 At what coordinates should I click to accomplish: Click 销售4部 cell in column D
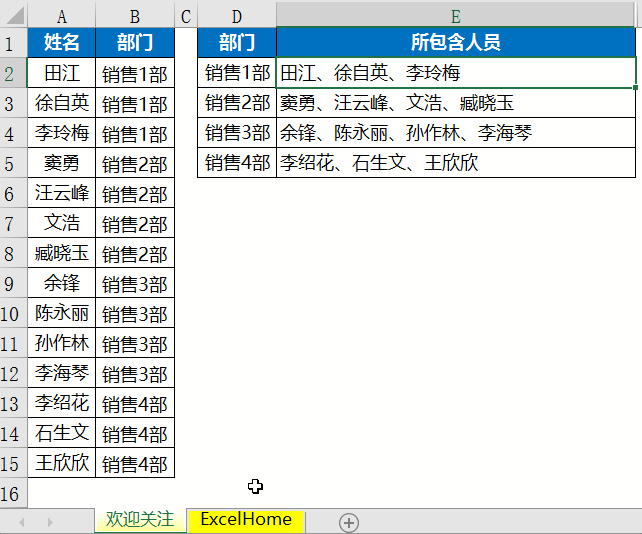tap(237, 163)
